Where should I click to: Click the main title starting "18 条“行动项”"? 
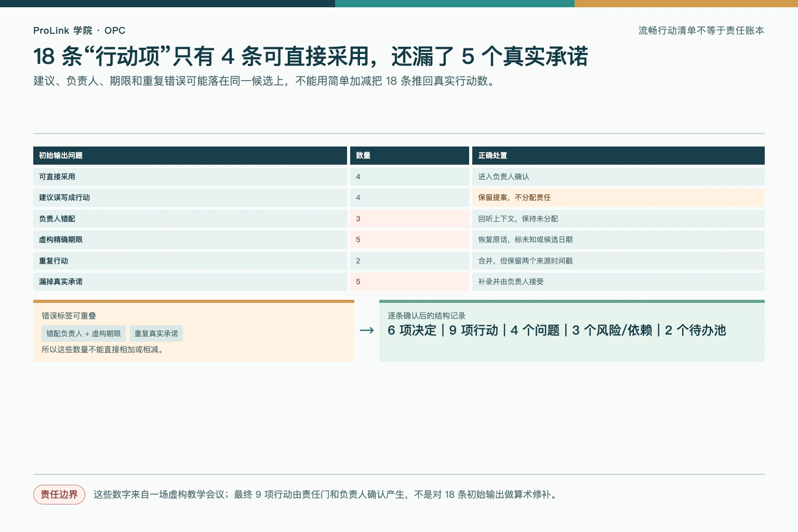[311, 56]
